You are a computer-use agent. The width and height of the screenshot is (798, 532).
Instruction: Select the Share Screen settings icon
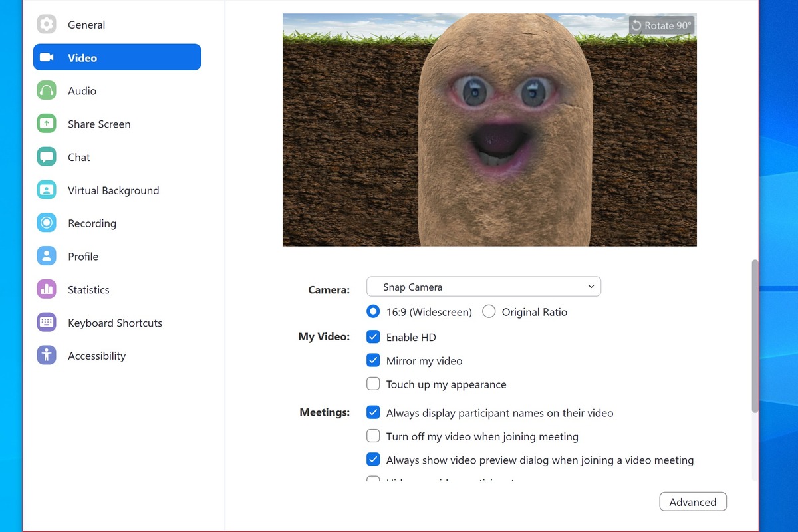coord(46,124)
